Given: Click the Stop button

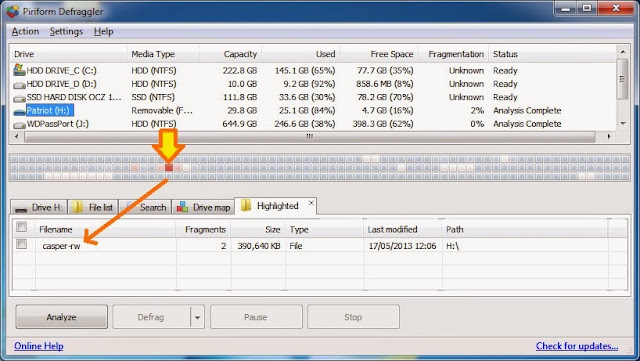Looking at the screenshot, I should (353, 317).
